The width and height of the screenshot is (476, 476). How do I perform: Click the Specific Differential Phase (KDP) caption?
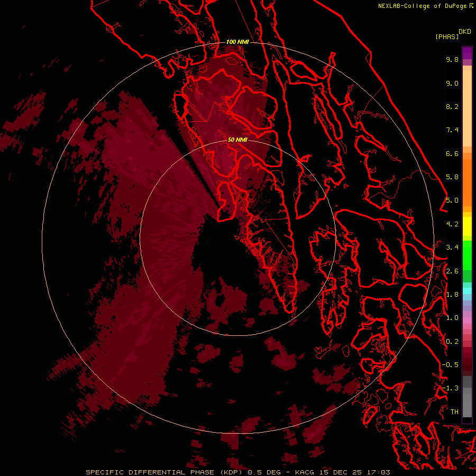pos(165,472)
